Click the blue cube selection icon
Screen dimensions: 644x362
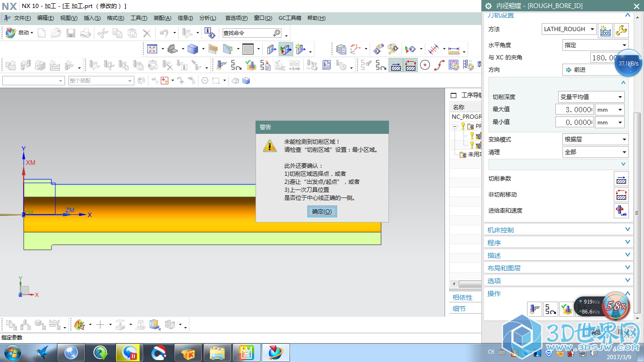click(x=246, y=81)
